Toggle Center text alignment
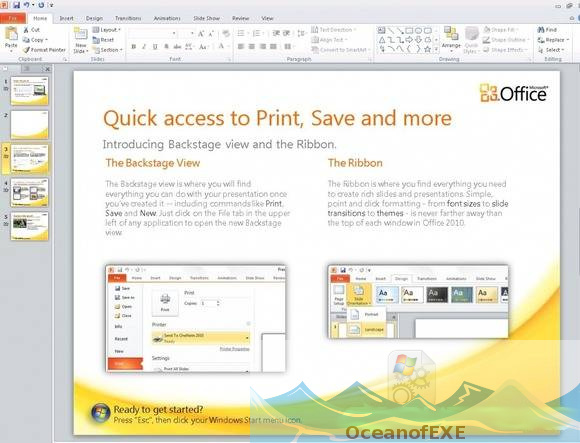This screenshot has width=580, height=443. [x=252, y=47]
